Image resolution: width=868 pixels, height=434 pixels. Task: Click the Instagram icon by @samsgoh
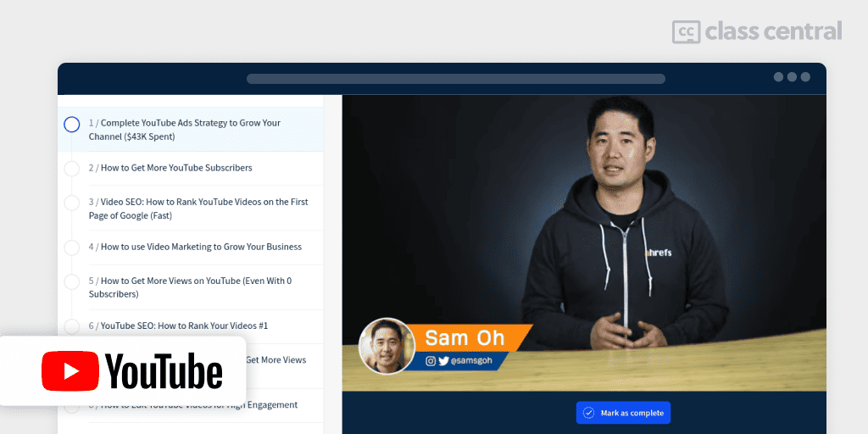tap(431, 361)
